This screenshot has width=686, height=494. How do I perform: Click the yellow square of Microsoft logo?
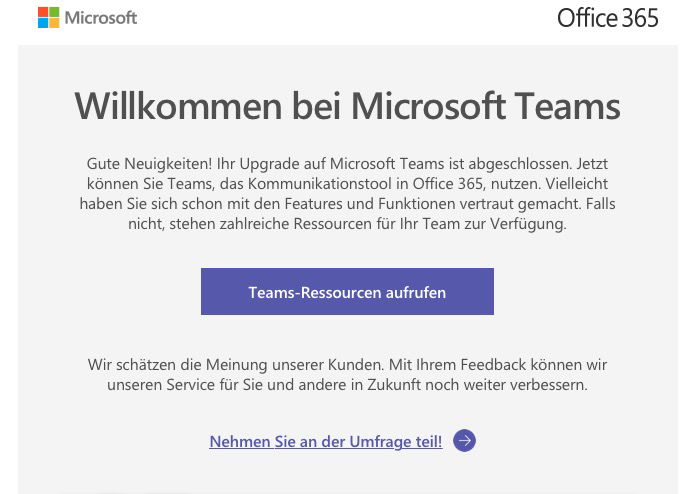[54, 23]
